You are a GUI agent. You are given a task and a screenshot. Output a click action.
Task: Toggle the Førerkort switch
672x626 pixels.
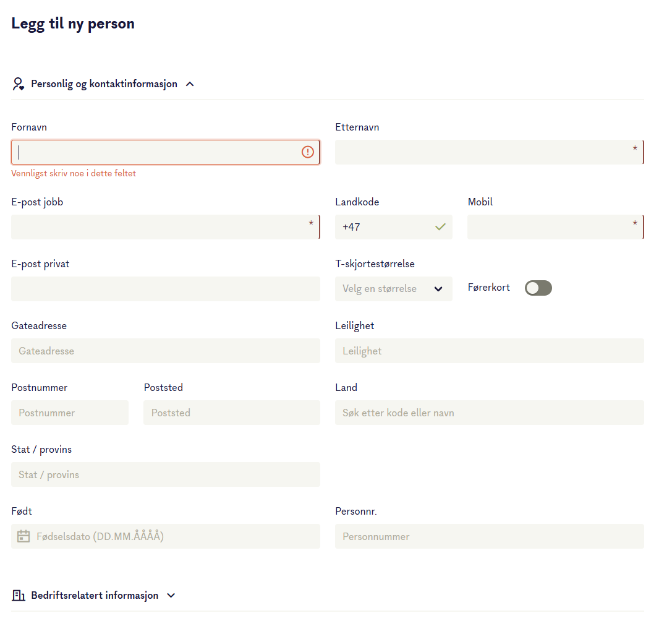538,288
